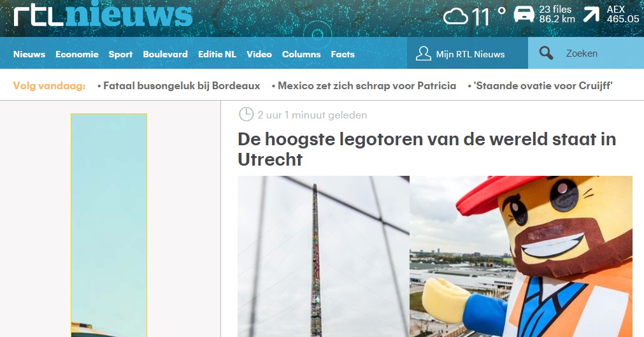Open Fataal busongeluk bij Bordeaux link

click(x=182, y=85)
